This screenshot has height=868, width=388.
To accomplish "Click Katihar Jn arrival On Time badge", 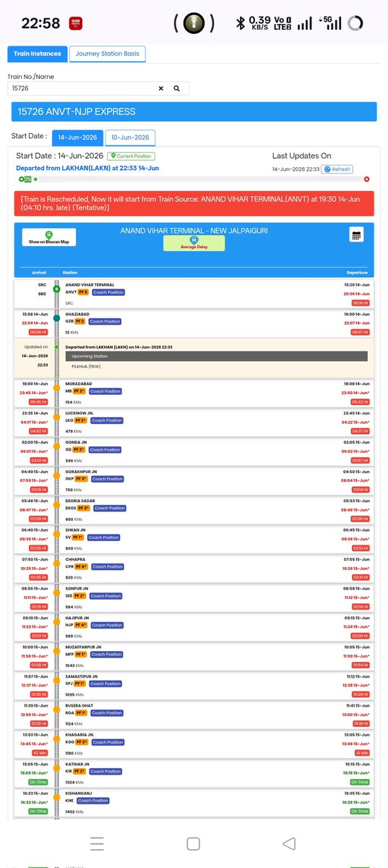I will coord(38,782).
